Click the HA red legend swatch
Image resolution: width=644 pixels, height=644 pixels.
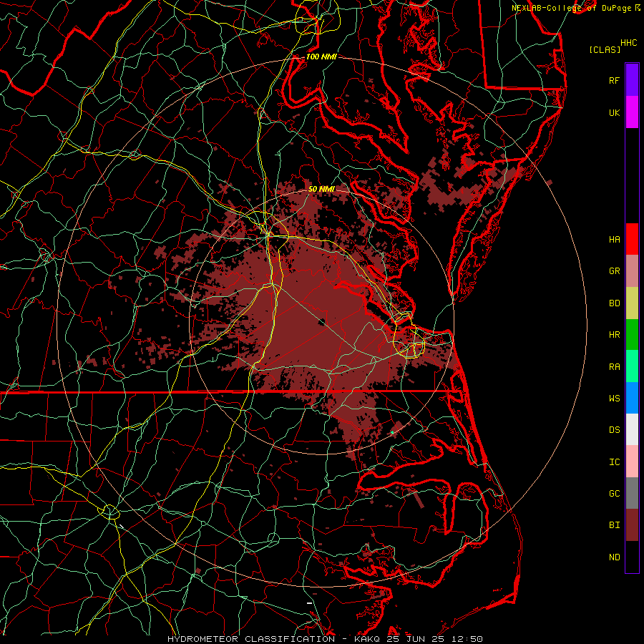632,239
